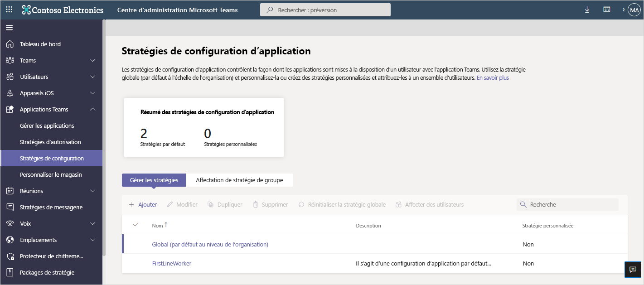
Task: Open Personnaliser le magasin submenu item
Action: [51, 174]
